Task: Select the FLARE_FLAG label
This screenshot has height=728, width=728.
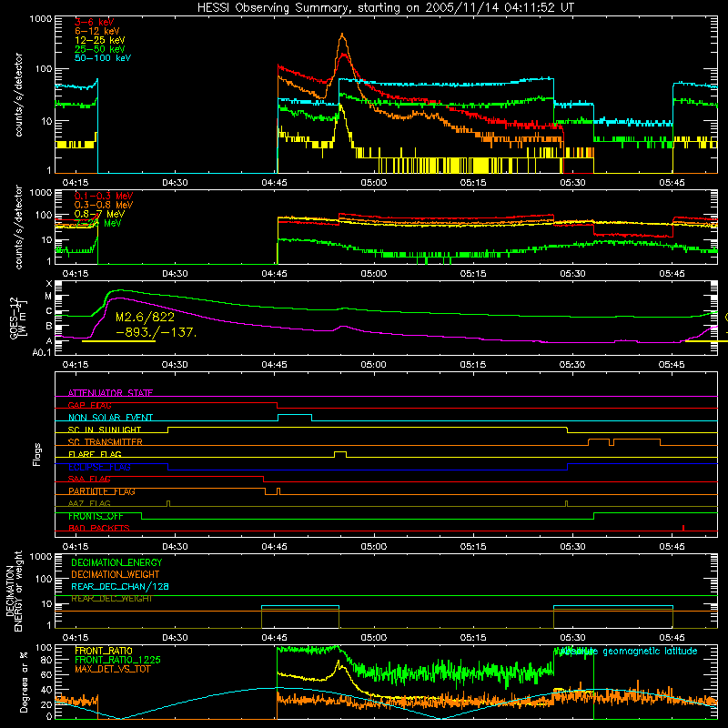Action: pos(95,454)
